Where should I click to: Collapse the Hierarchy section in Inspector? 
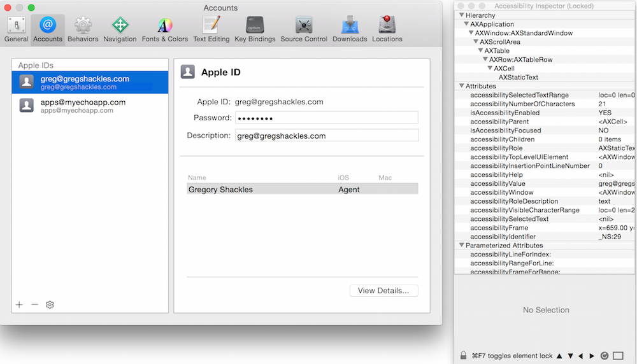[461, 15]
